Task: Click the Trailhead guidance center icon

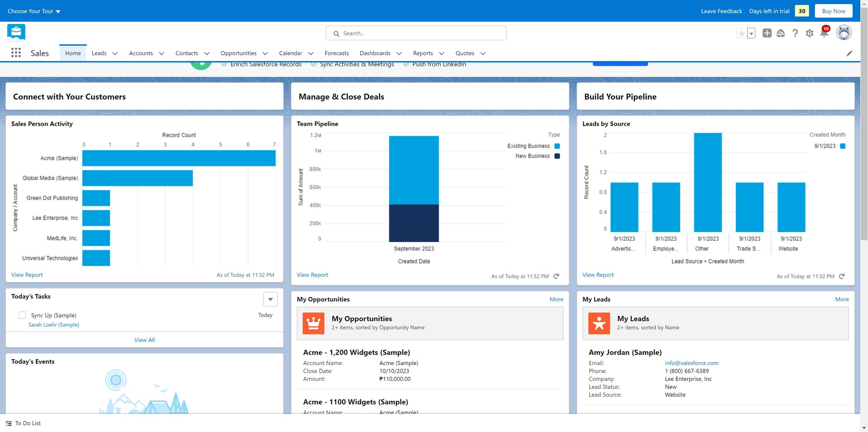Action: (781, 33)
